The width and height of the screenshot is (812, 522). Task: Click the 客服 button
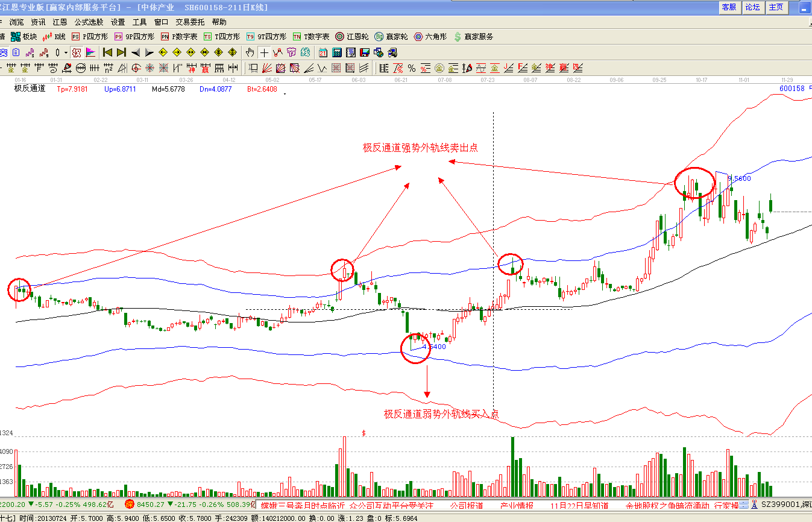click(729, 7)
